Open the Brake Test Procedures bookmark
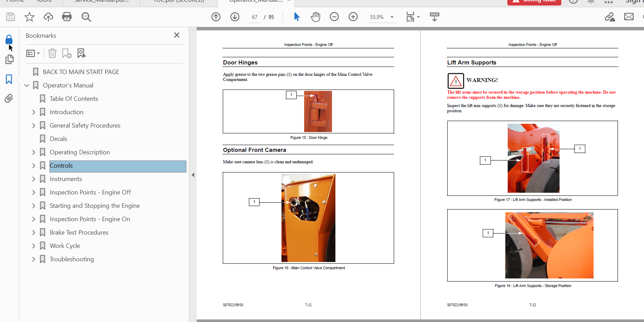Viewport: 644px width, 322px height. point(79,232)
